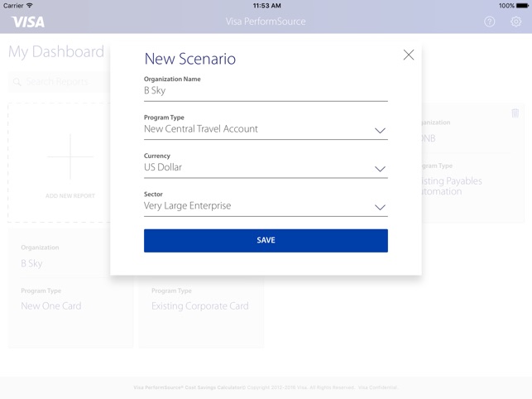Select the New Central Travel Account value
Image resolution: width=532 pixels, height=399 pixels.
pyautogui.click(x=201, y=129)
